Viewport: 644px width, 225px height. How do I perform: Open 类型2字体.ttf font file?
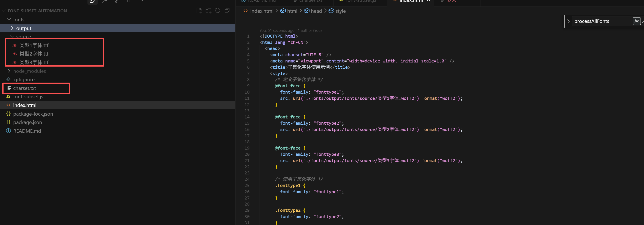point(34,54)
